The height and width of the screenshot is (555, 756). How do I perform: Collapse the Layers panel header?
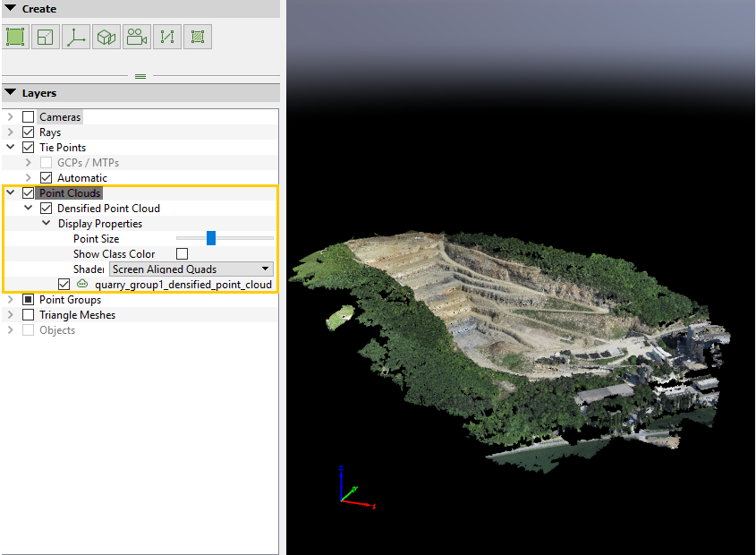[x=9, y=92]
